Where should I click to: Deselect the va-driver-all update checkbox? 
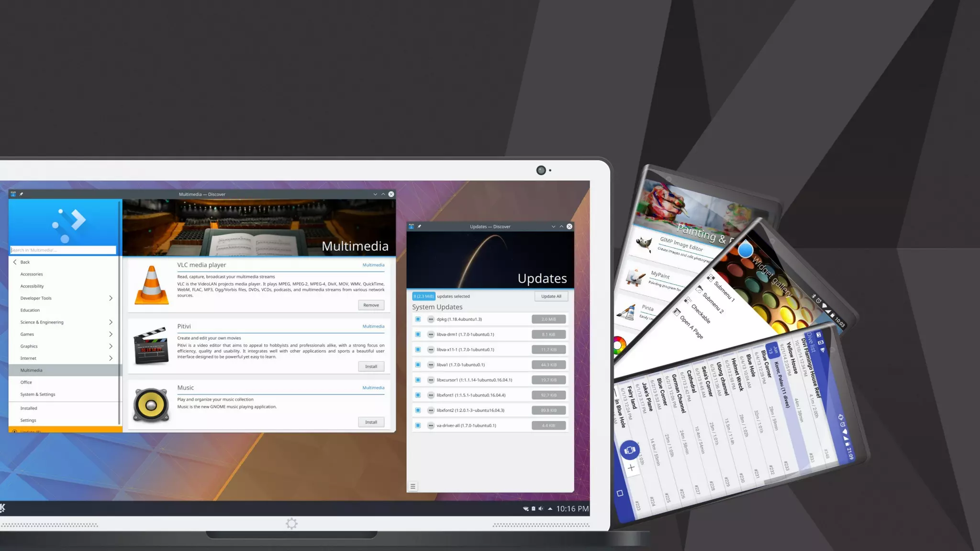418,425
